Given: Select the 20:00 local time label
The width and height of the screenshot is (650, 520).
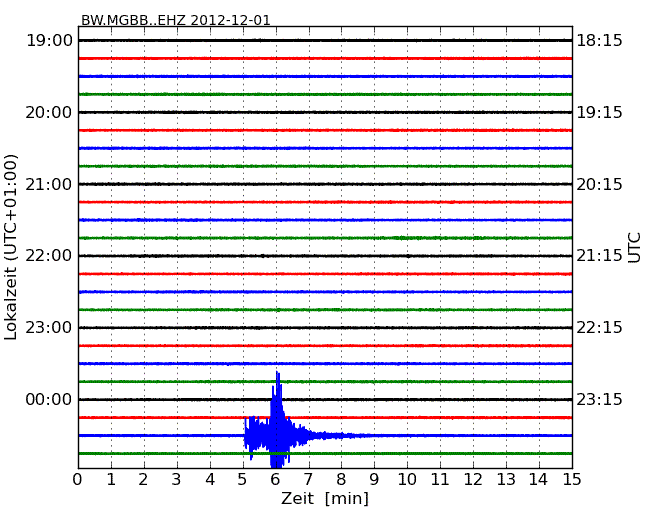Looking at the screenshot, I should 49,112.
